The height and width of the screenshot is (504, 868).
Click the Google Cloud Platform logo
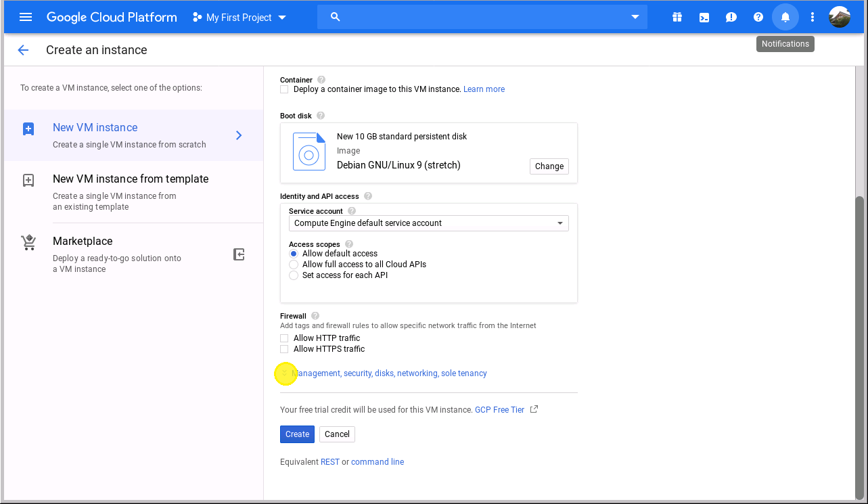coord(112,18)
